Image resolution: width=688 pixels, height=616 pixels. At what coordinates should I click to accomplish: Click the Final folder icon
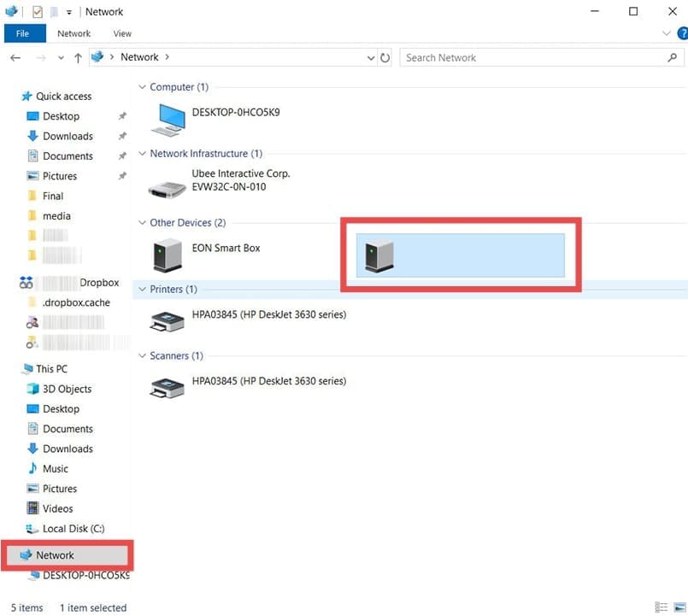pos(32,196)
